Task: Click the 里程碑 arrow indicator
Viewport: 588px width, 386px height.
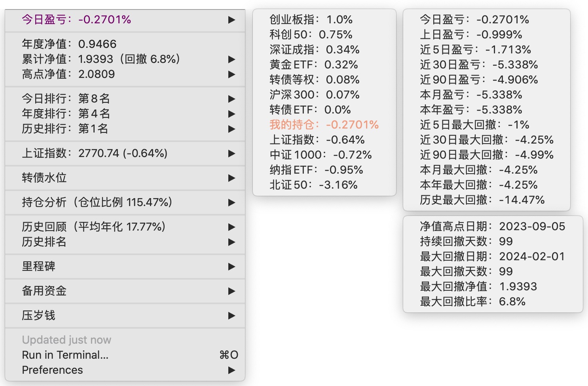Action: [x=232, y=267]
